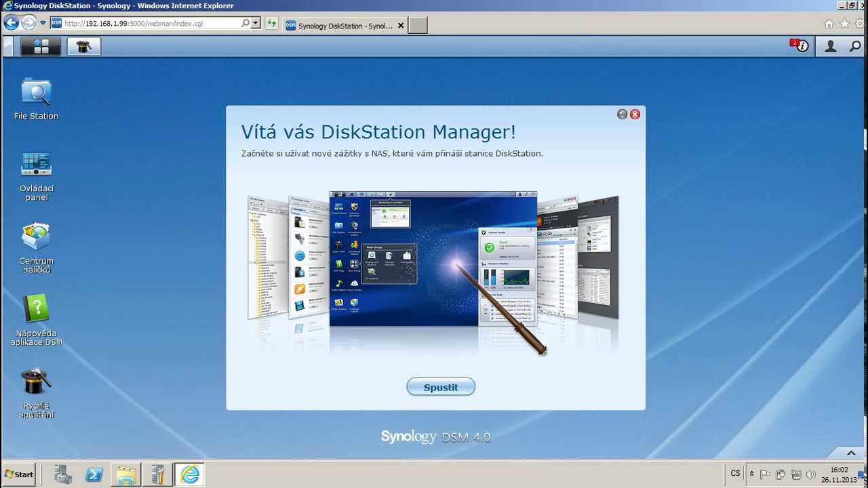Open the tools taskbar icon
Image resolution: width=868 pixels, height=488 pixels.
[157, 474]
